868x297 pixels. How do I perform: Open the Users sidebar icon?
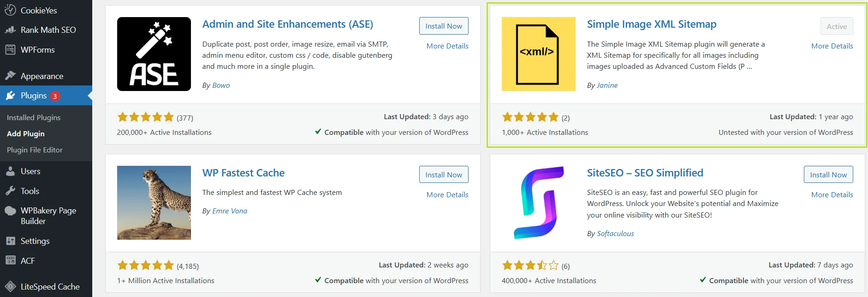(x=10, y=171)
